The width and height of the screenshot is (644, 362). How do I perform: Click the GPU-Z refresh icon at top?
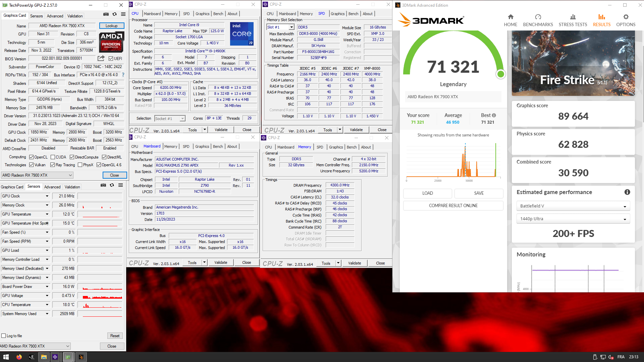[x=115, y=14]
